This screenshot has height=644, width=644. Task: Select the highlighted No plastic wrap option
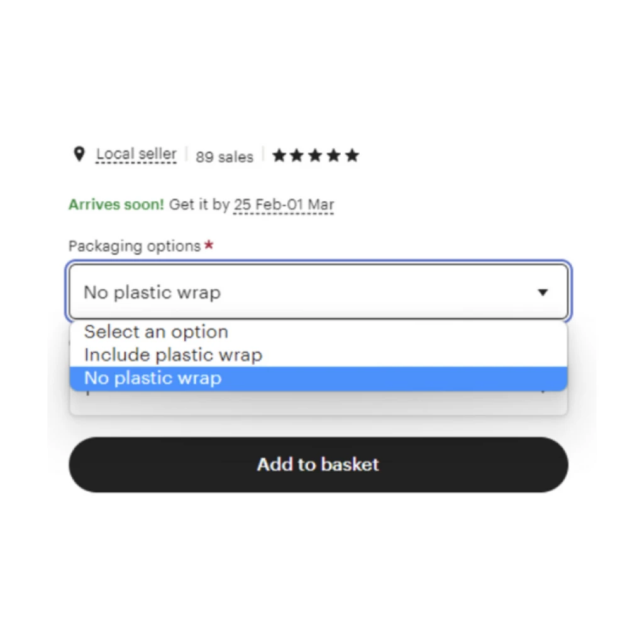coord(319,378)
